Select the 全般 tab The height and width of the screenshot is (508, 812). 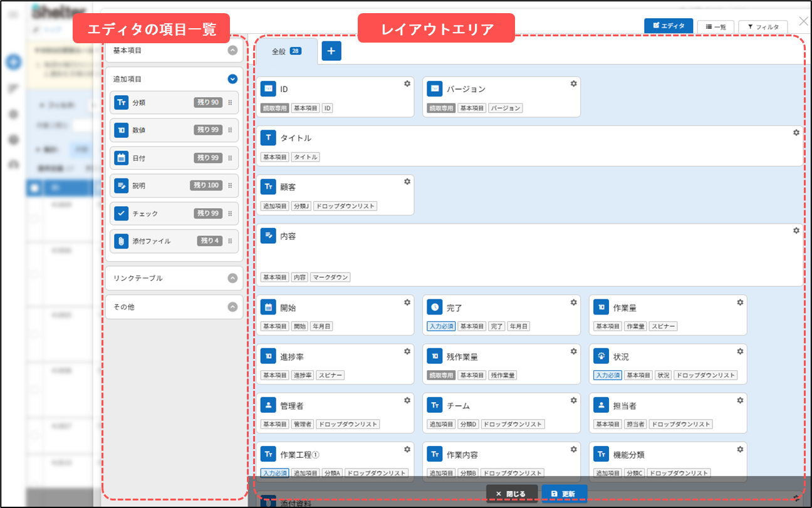(x=286, y=51)
